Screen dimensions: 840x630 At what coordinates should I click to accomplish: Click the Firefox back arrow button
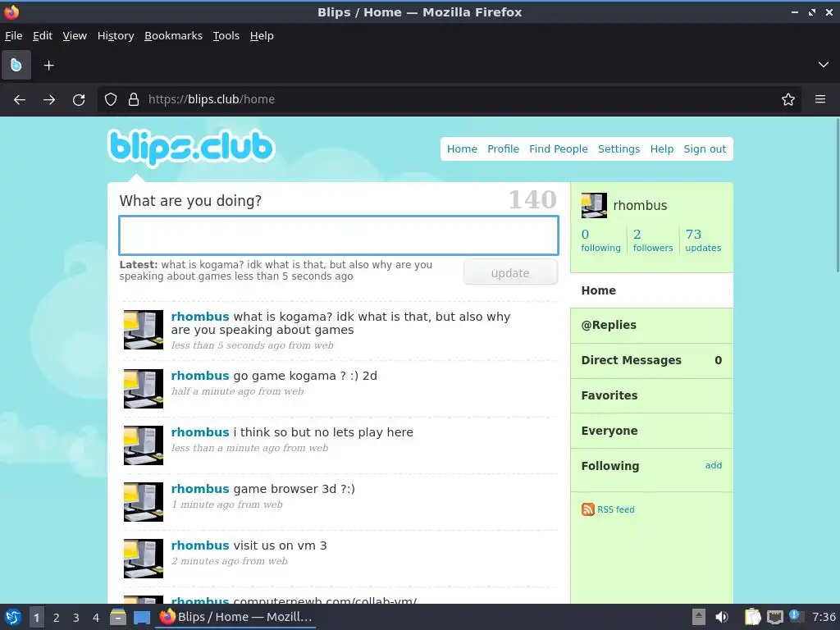coord(20,99)
